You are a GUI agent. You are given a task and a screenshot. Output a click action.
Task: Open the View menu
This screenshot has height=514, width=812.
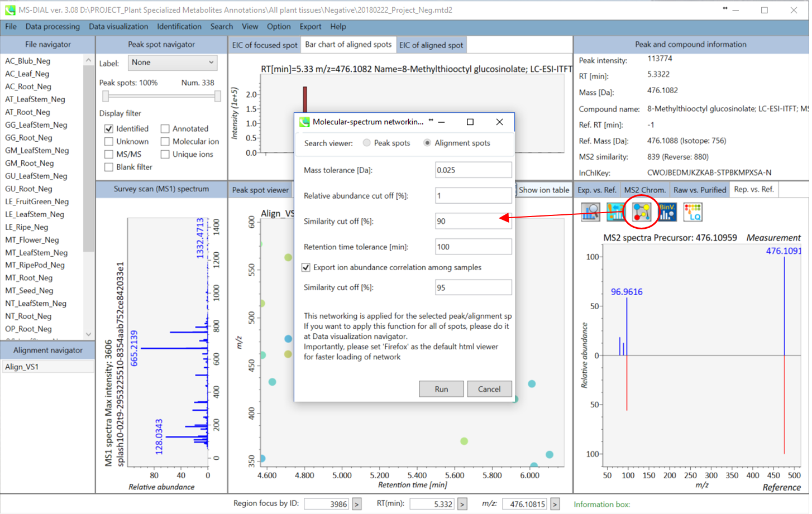coord(250,26)
